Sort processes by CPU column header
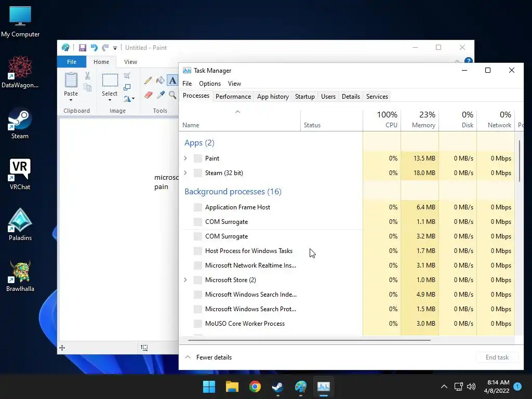The width and height of the screenshot is (532, 399). (x=382, y=120)
